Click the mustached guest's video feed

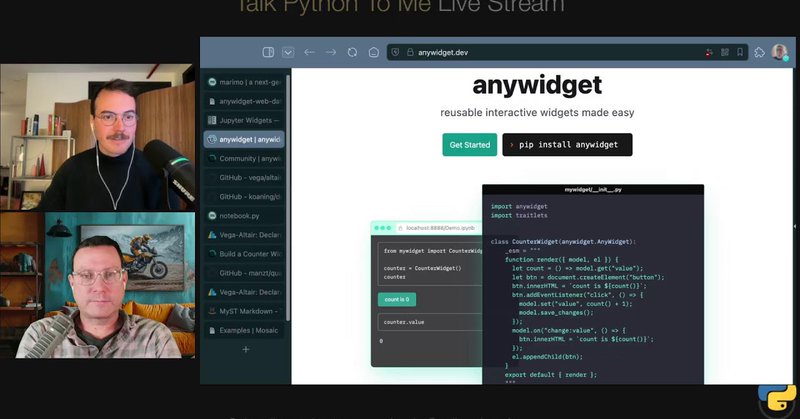pyautogui.click(x=97, y=137)
